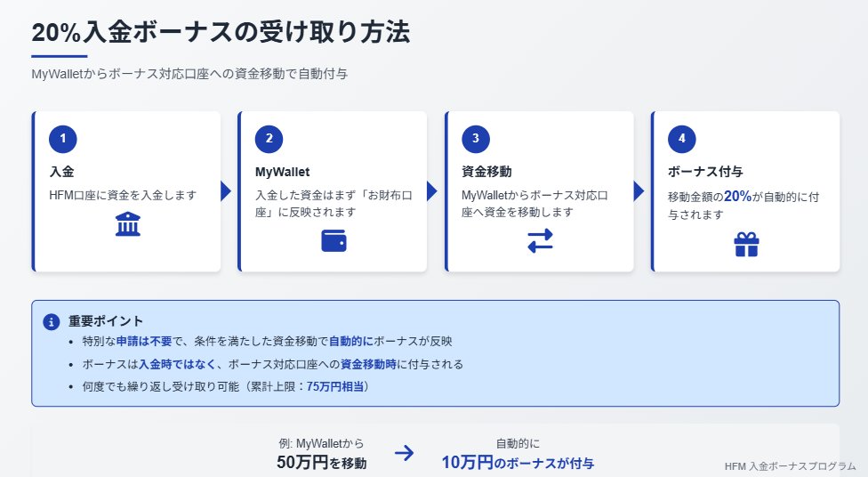Click the number 1 circle badge
Viewport: 868px width, 477px height.
pyautogui.click(x=62, y=139)
